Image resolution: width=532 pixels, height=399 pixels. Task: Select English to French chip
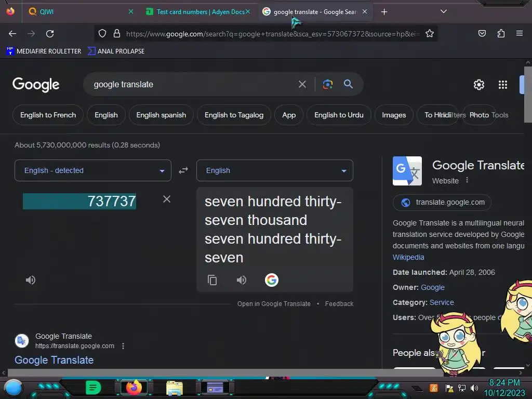48,115
